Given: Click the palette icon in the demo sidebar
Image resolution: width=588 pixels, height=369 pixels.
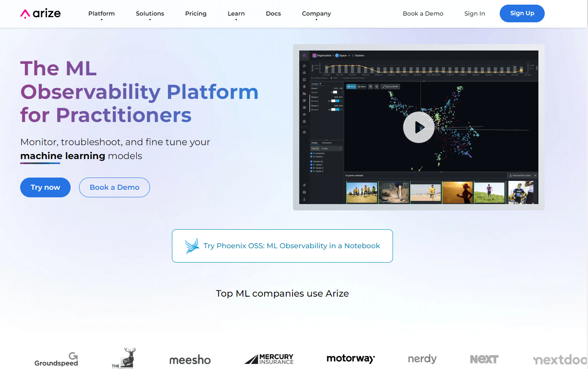Looking at the screenshot, I should click(x=304, y=101).
